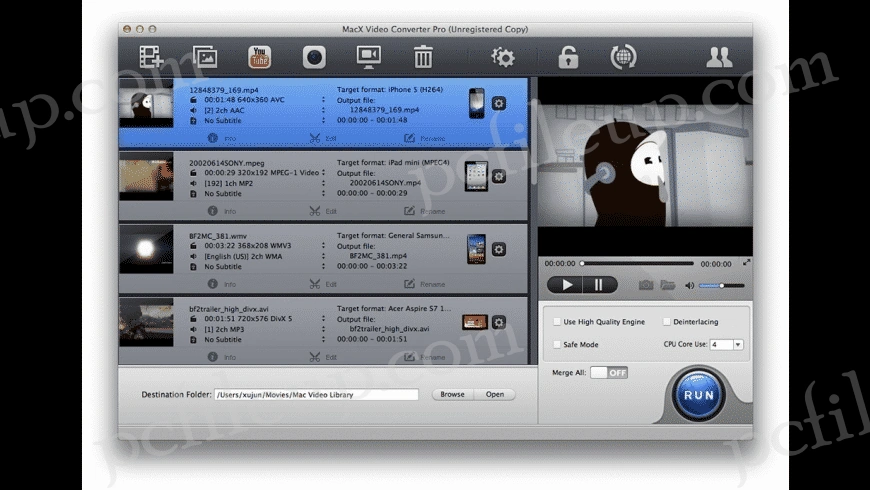Take a snapshot with the camera icon
Viewport: 870px width, 490px height.
click(646, 285)
